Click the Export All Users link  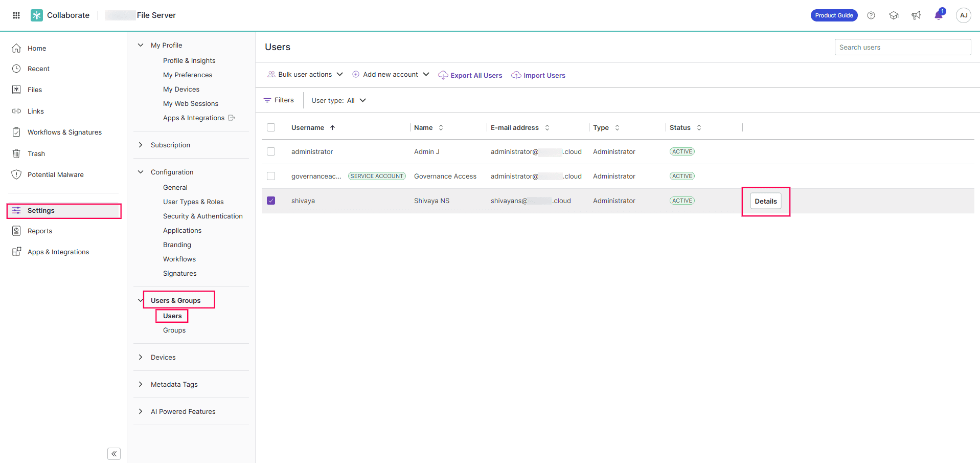coord(476,75)
